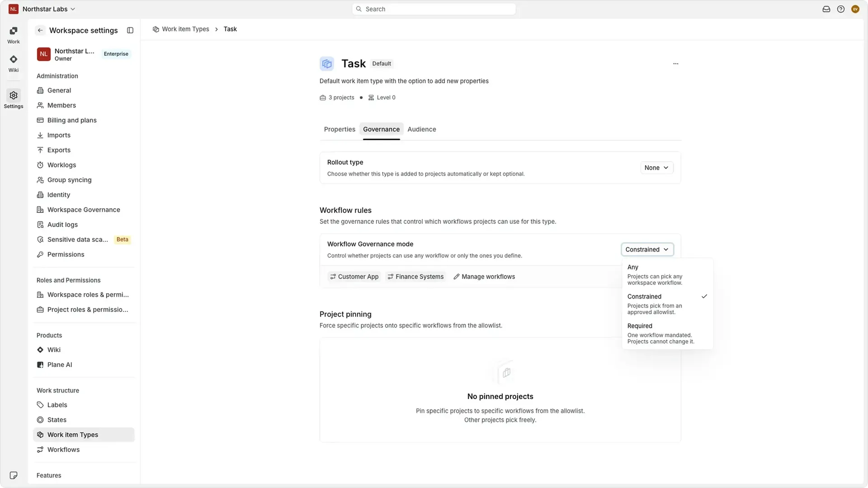Click the Task type icon
This screenshot has height=488, width=868.
327,64
